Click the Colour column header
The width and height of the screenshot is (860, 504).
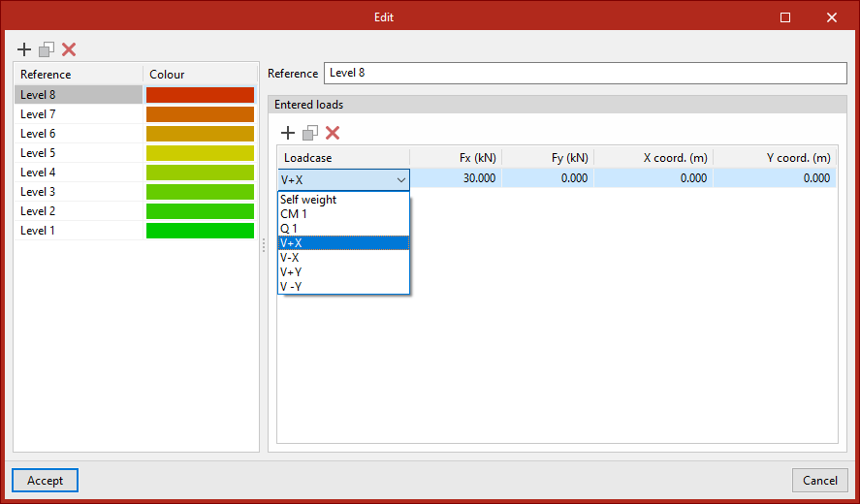[200, 74]
